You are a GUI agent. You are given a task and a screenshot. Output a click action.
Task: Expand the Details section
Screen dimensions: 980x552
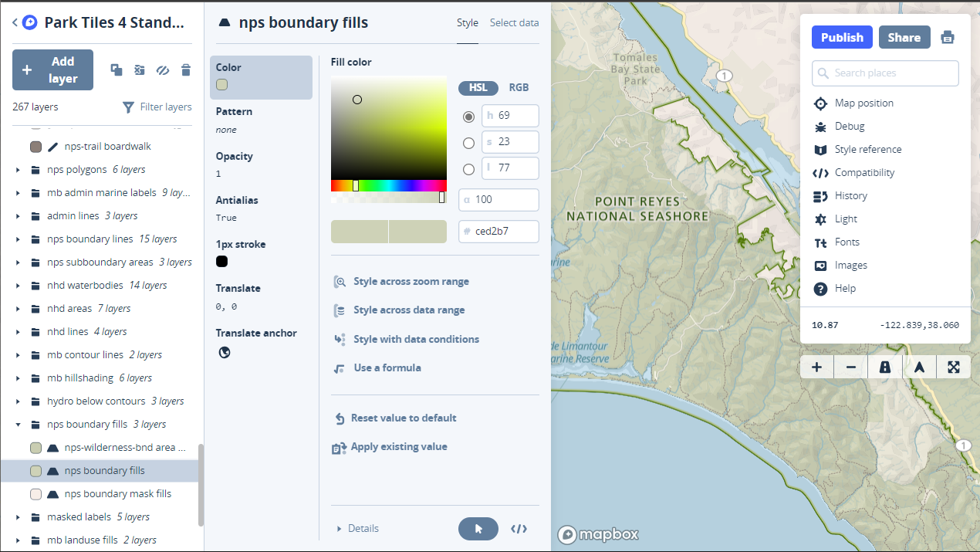357,529
